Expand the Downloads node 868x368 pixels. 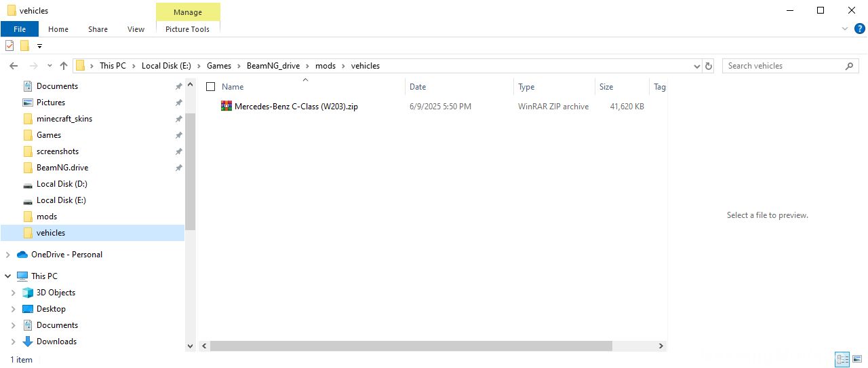[x=14, y=342]
